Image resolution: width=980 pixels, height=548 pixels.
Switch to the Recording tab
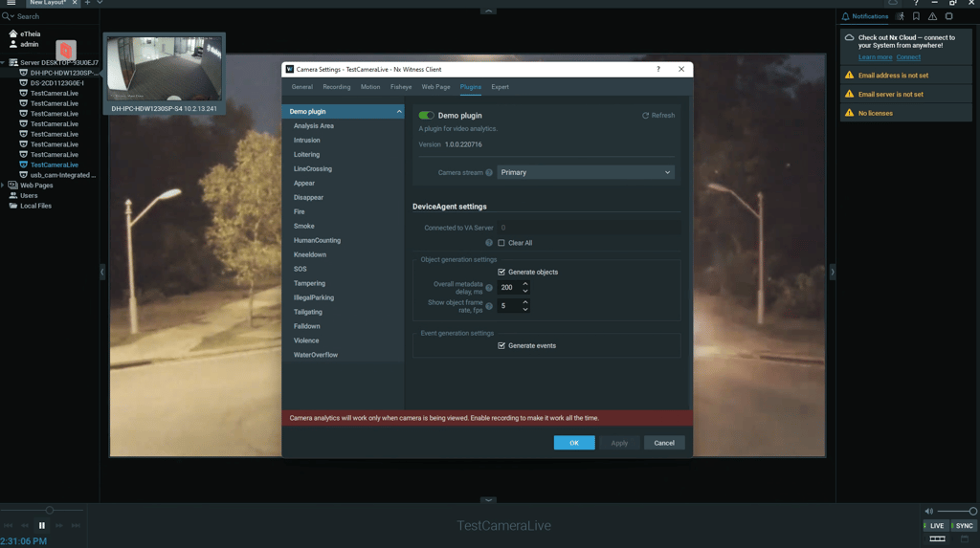tap(336, 87)
